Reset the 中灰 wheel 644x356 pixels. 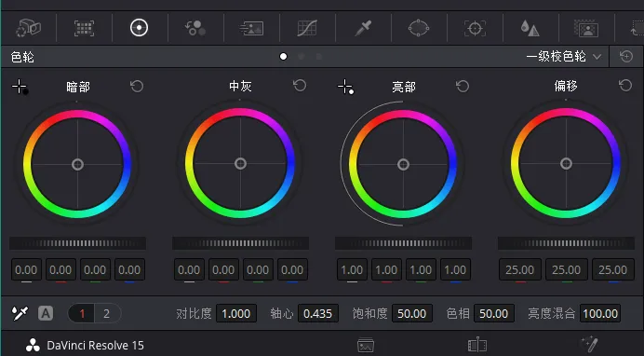300,86
